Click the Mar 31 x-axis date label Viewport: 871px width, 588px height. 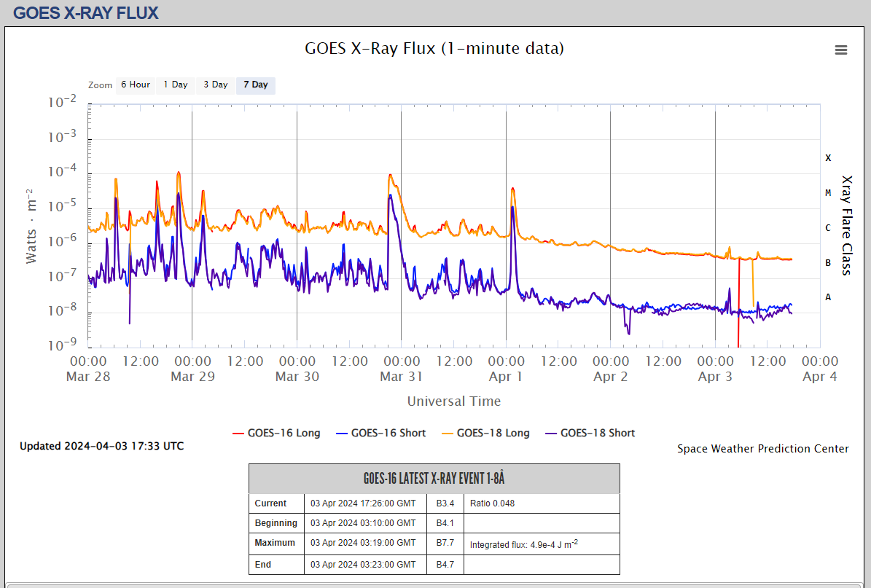click(392, 377)
